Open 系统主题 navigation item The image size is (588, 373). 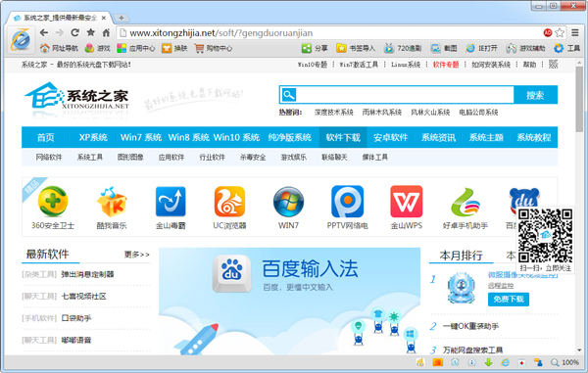coord(486,137)
